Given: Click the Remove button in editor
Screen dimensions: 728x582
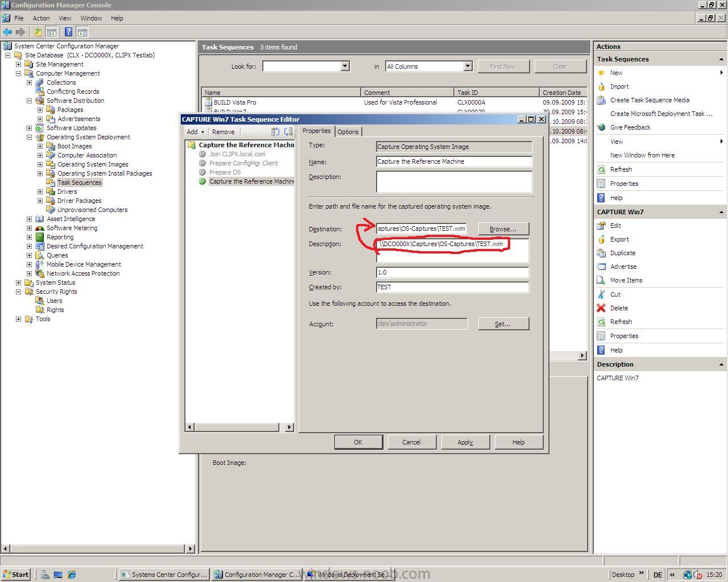Looking at the screenshot, I should click(223, 132).
